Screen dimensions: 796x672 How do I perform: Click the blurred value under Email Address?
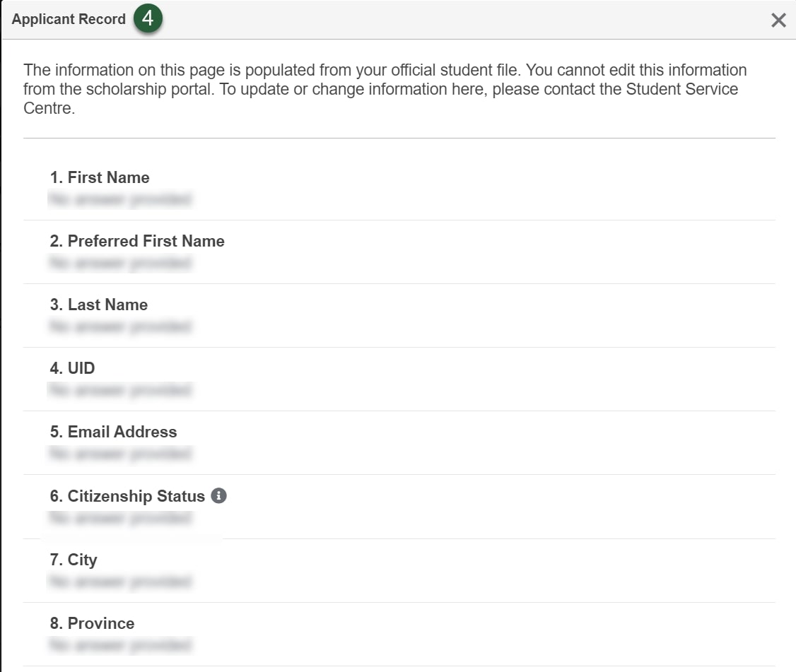click(x=120, y=454)
